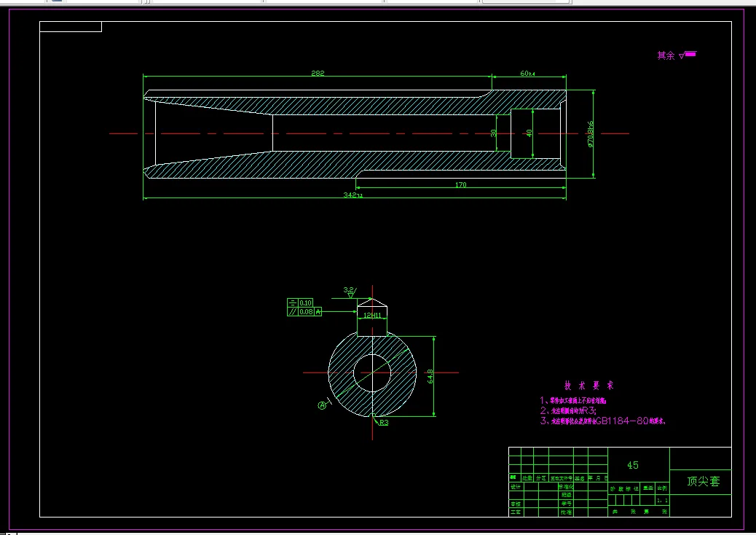Click technical requirement line 2 mentioning R3

coord(568,410)
